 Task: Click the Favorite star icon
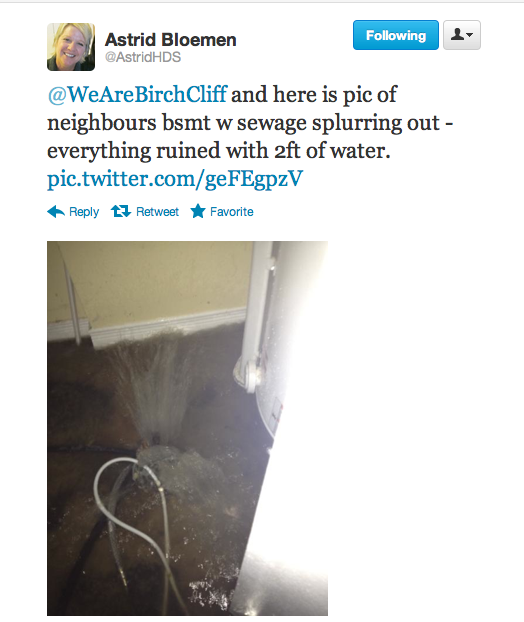(198, 211)
